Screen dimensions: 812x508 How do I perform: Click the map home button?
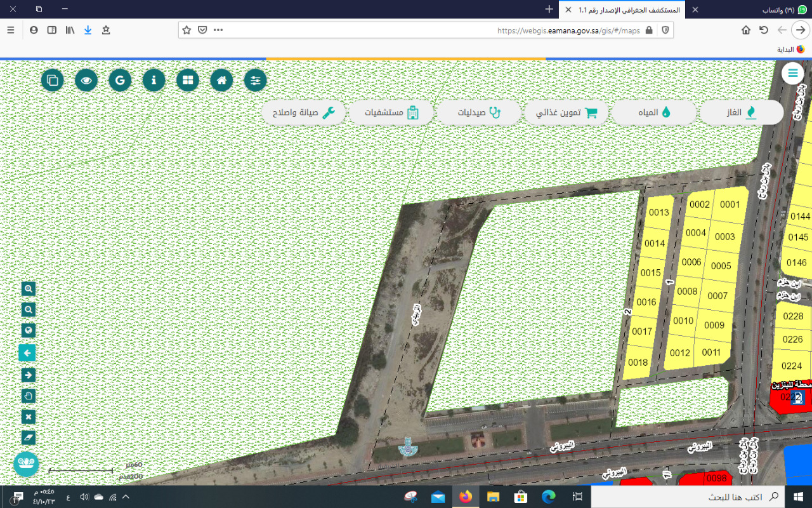point(221,81)
